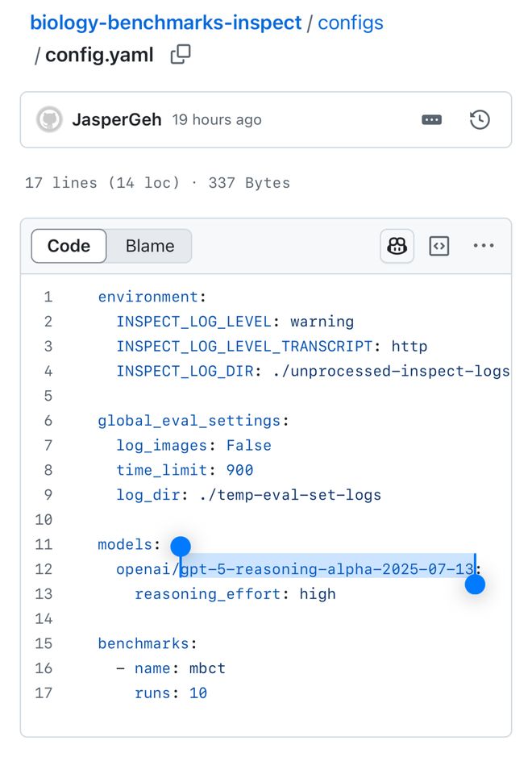Click the 19 hours ago timestamp

[217, 119]
